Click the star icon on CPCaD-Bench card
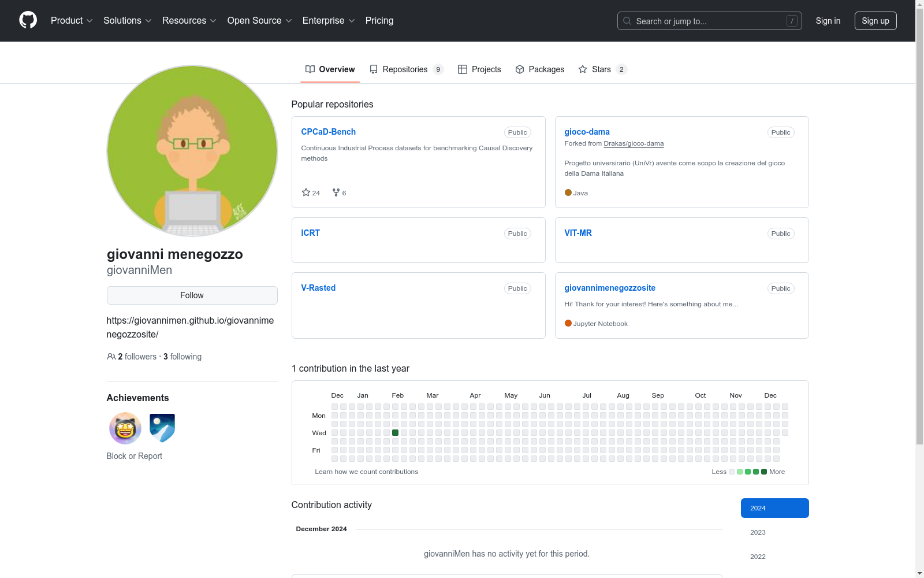 click(306, 192)
